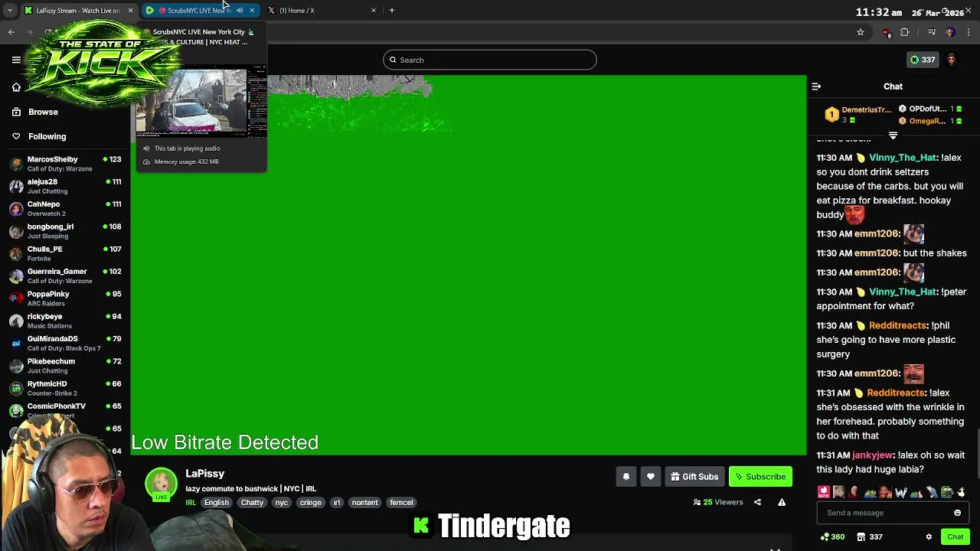Click the ScrubsNYC tab preview thumbnail

point(201,102)
